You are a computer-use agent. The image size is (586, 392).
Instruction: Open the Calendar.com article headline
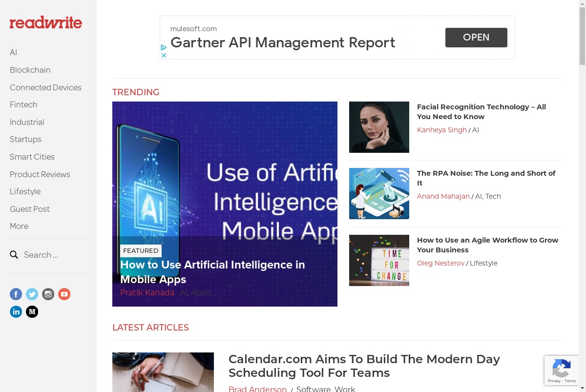[x=364, y=366]
